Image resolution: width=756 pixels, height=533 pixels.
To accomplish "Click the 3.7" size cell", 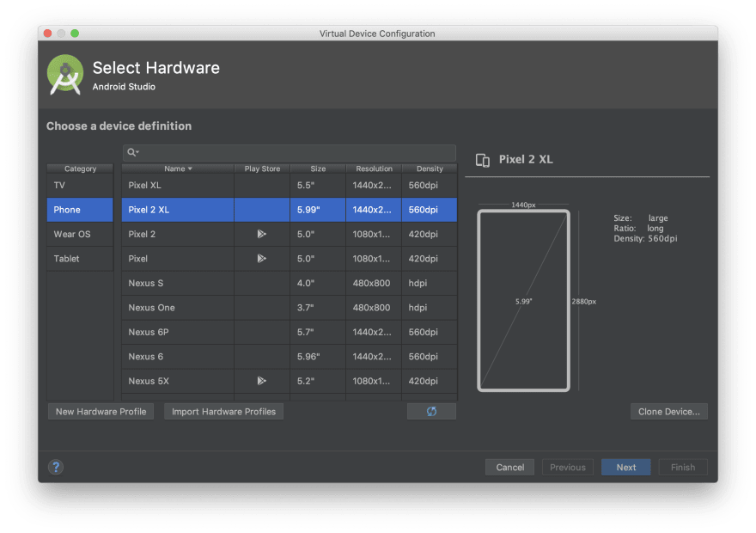I will (318, 308).
